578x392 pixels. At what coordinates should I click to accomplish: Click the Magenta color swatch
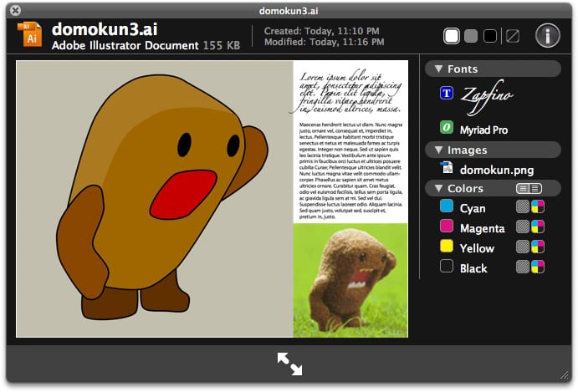(447, 226)
